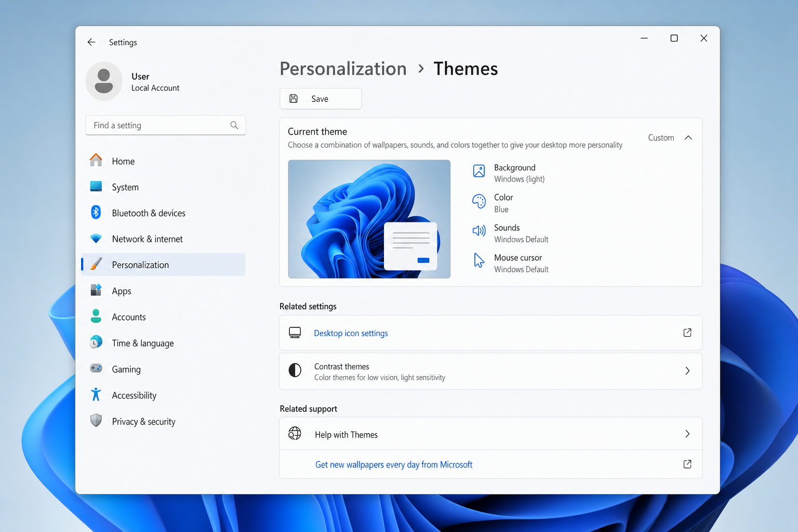
Task: Go to System settings
Action: [x=163, y=187]
